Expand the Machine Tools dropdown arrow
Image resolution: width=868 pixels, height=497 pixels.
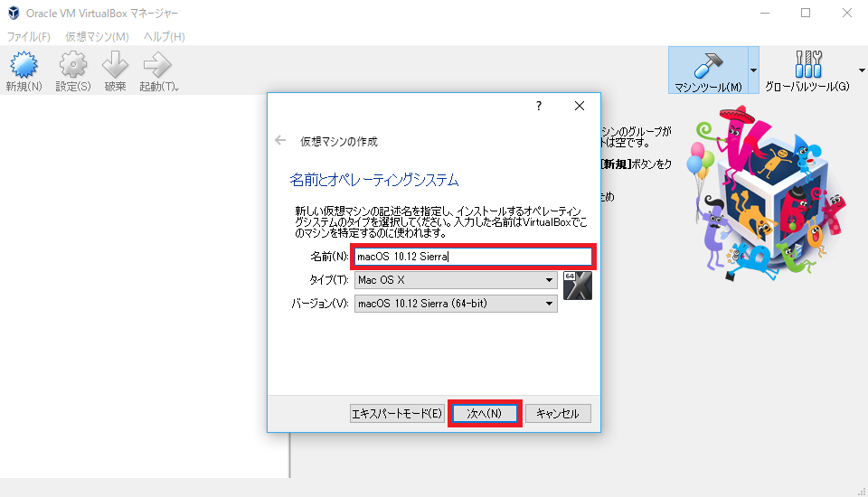tap(753, 70)
